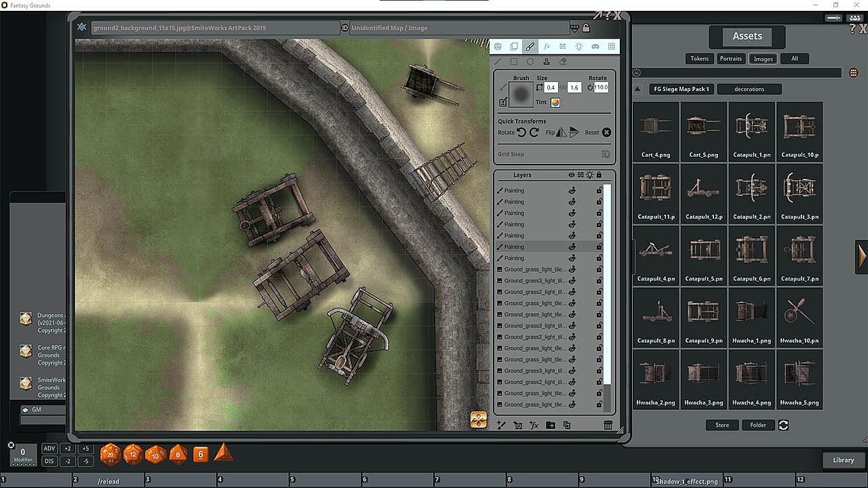Open the grid settings tab

(612, 47)
